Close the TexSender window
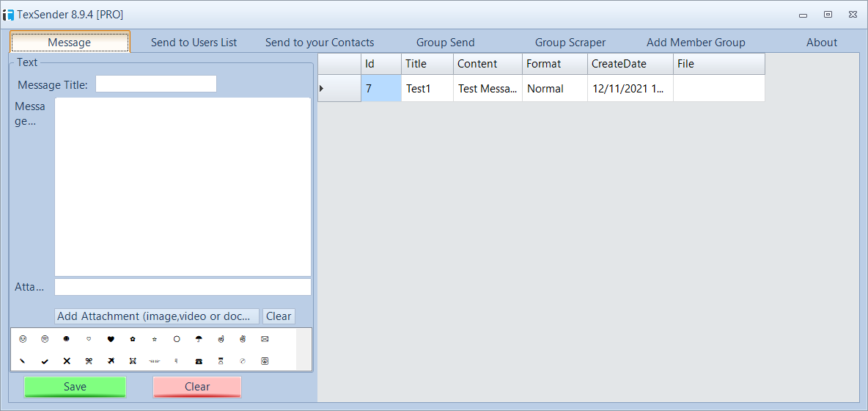The width and height of the screenshot is (868, 411). click(x=853, y=15)
